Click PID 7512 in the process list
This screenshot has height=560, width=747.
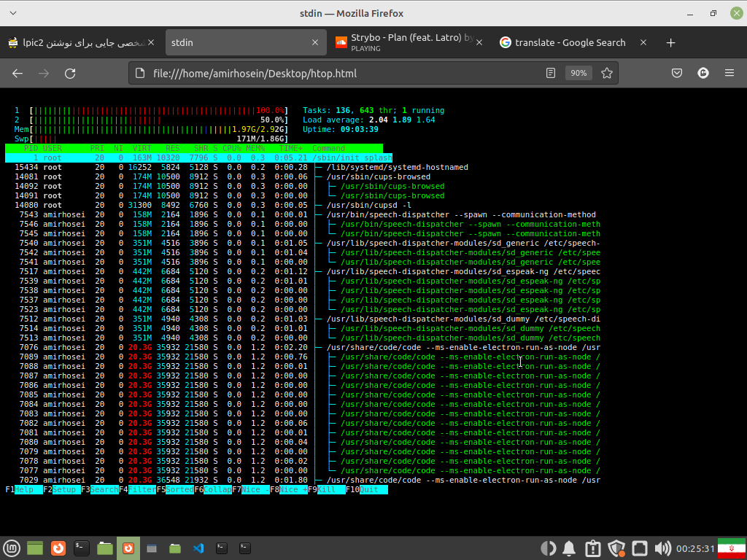pyautogui.click(x=28, y=319)
